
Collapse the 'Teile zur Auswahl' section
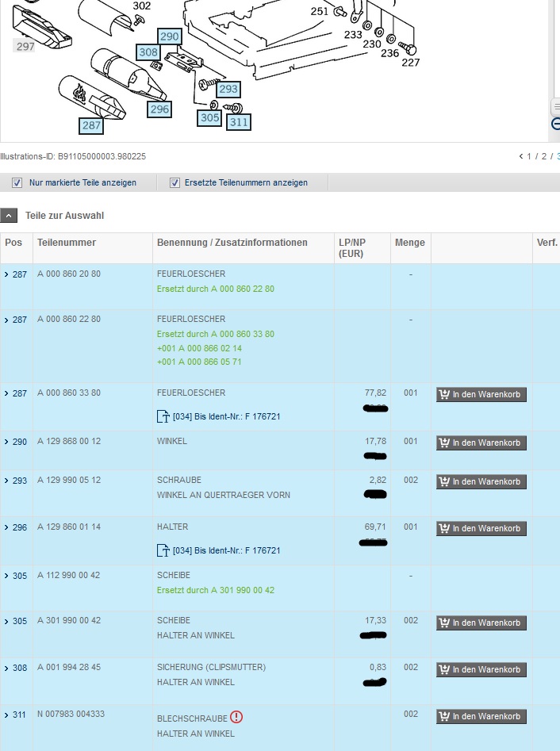click(x=9, y=216)
